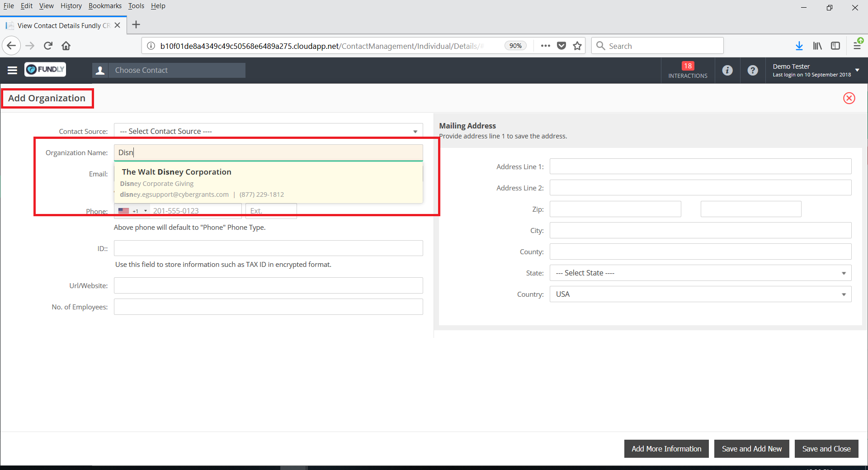The image size is (868, 470).
Task: Open the History menu
Action: [x=71, y=6]
